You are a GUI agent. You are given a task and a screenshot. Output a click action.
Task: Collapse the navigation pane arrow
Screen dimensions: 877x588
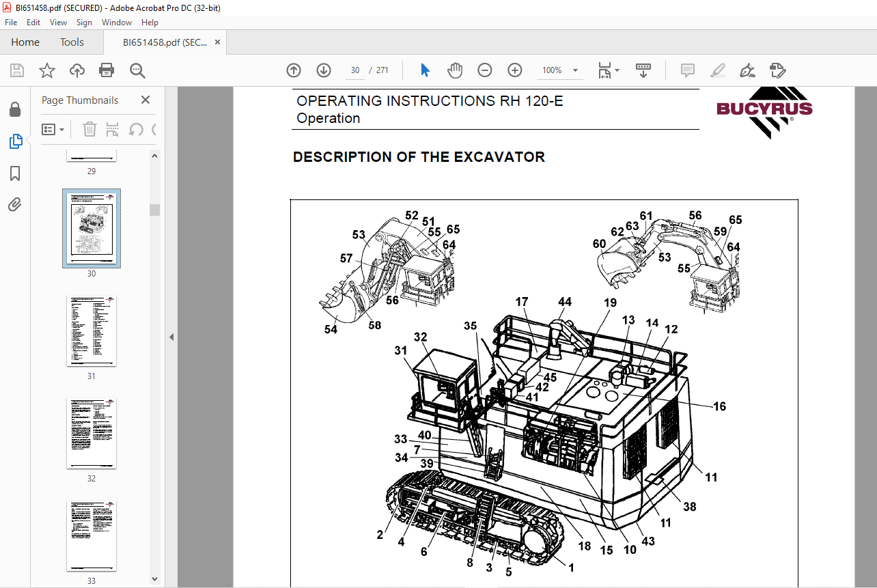click(171, 337)
